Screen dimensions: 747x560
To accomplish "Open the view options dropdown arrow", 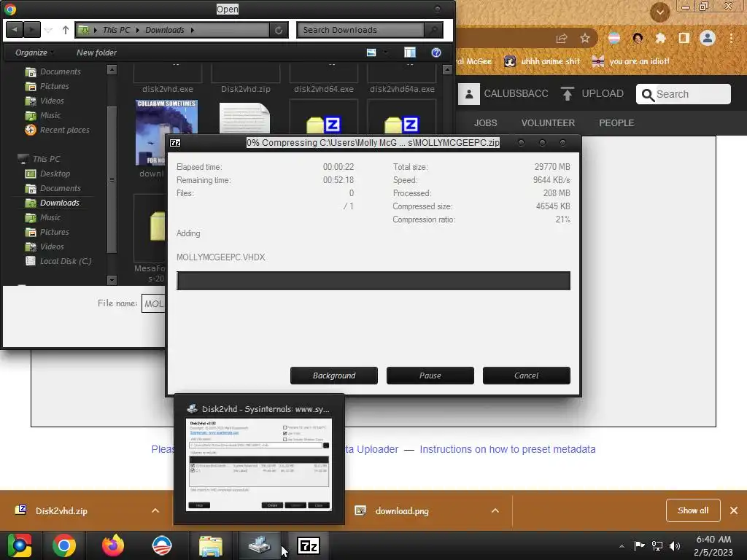I will tap(386, 52).
